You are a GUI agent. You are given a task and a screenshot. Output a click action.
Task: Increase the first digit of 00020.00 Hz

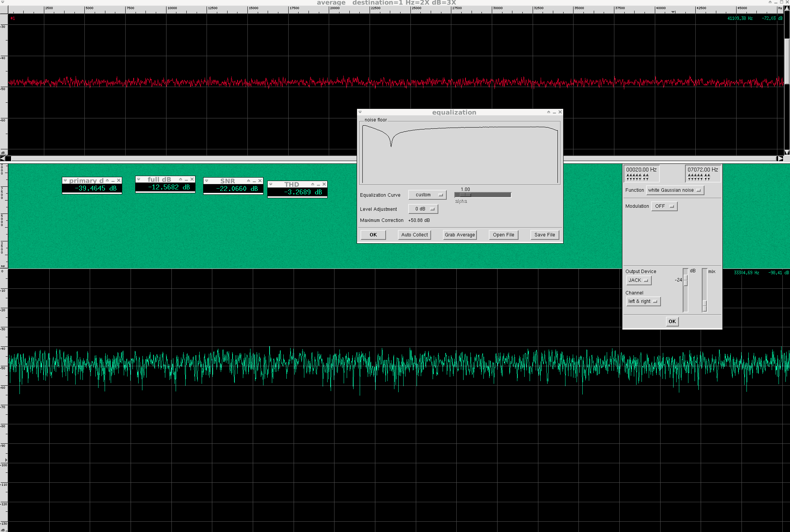tap(628, 175)
